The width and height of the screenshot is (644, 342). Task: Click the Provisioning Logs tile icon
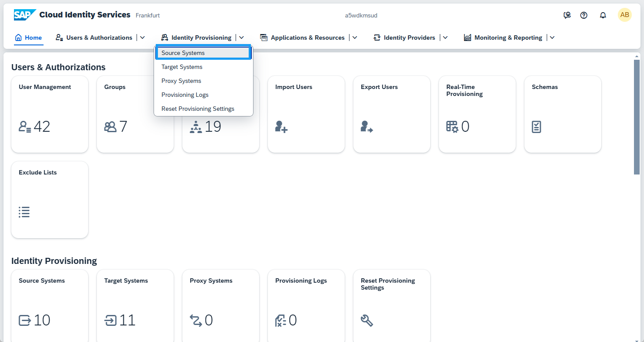click(281, 321)
